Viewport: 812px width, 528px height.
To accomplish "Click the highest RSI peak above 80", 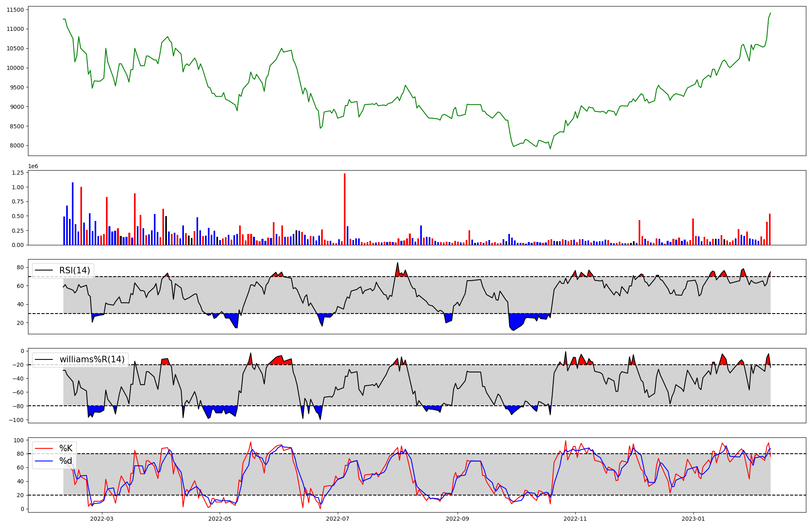I will pos(397,263).
